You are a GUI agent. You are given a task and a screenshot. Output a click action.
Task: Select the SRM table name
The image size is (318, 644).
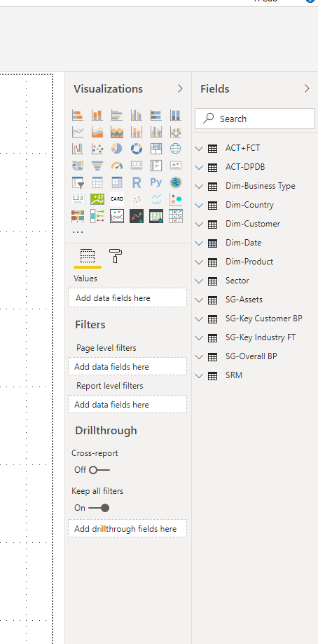[234, 375]
